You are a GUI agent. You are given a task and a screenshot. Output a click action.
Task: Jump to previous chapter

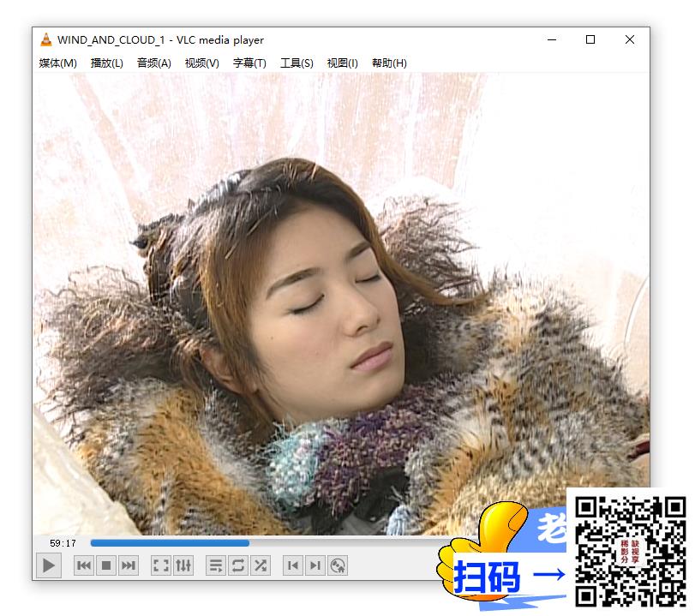click(x=293, y=565)
